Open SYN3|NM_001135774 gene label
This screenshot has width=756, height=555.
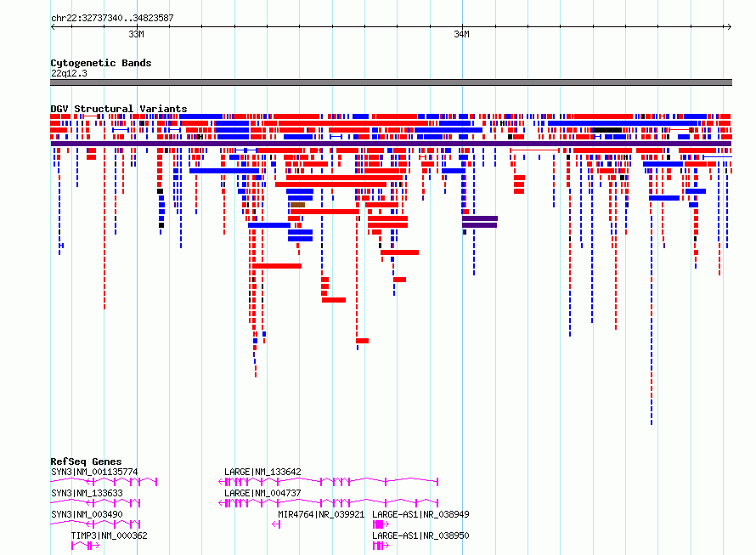point(94,472)
